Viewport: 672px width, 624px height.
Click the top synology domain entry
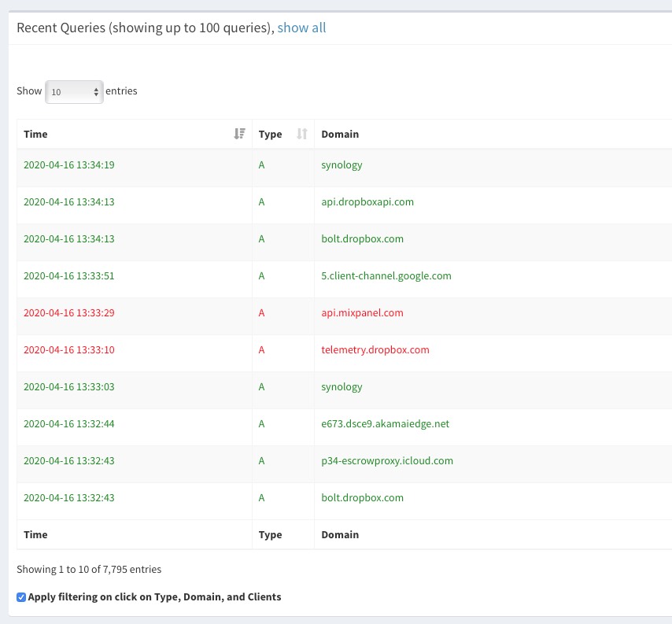342,165
